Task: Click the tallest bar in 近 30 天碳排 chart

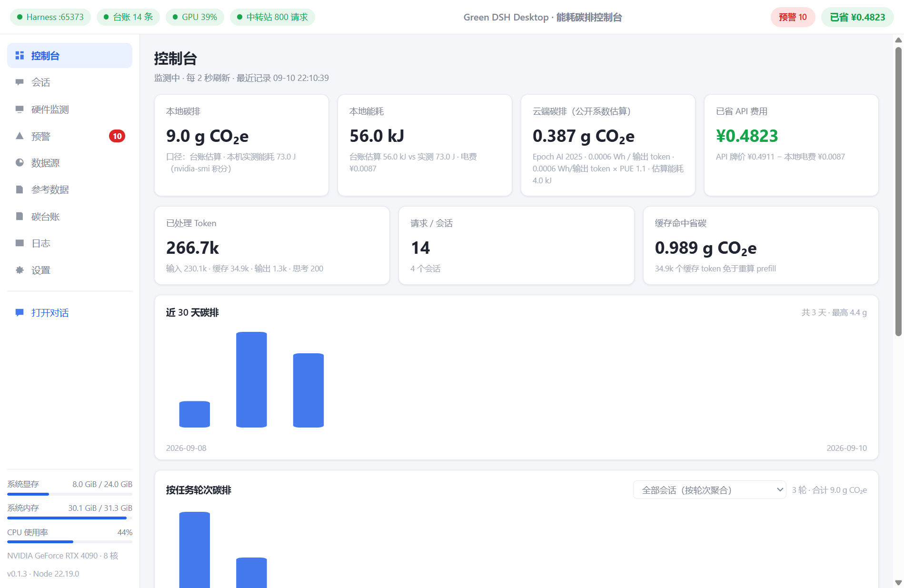Action: point(251,379)
